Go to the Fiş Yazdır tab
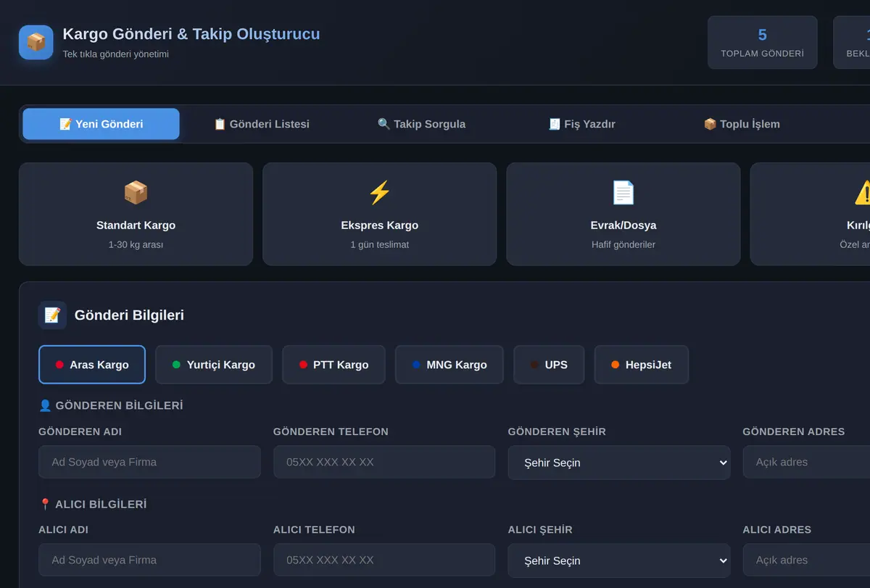Image resolution: width=870 pixels, height=588 pixels. (x=582, y=124)
